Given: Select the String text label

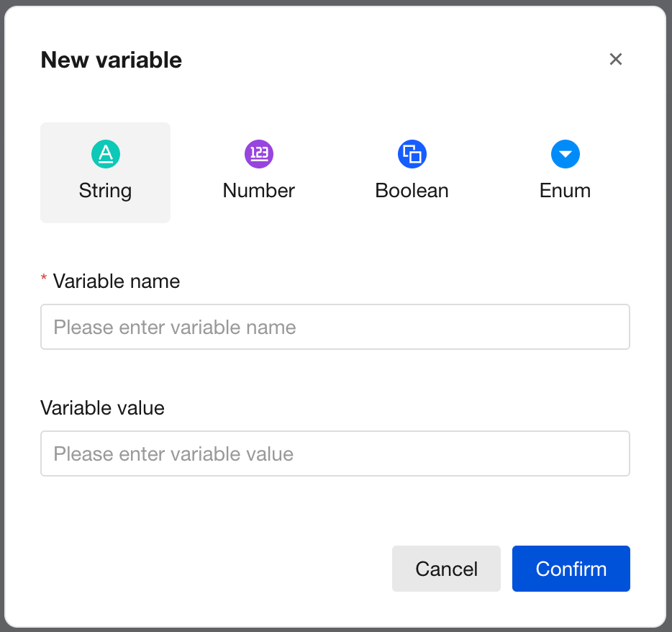Looking at the screenshot, I should [105, 191].
